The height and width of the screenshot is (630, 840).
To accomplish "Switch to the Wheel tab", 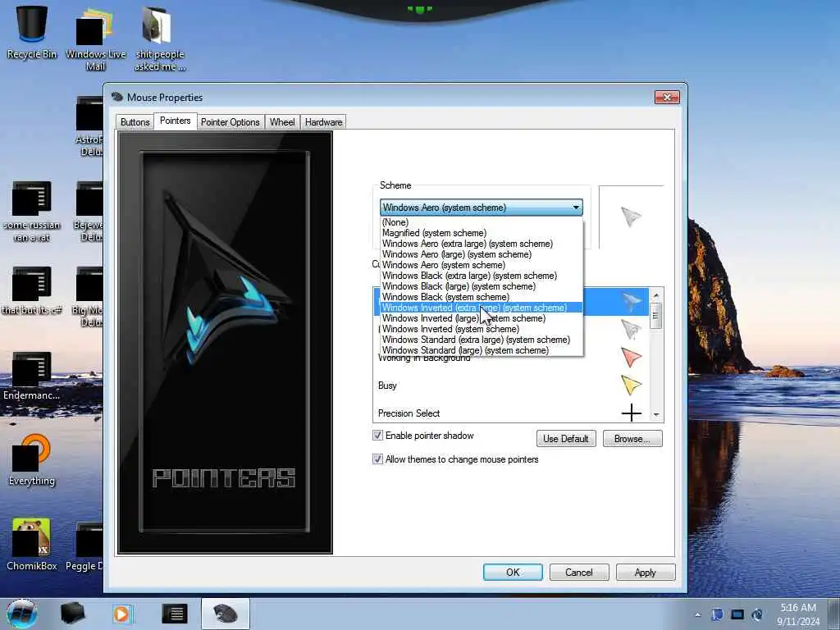I will point(282,122).
